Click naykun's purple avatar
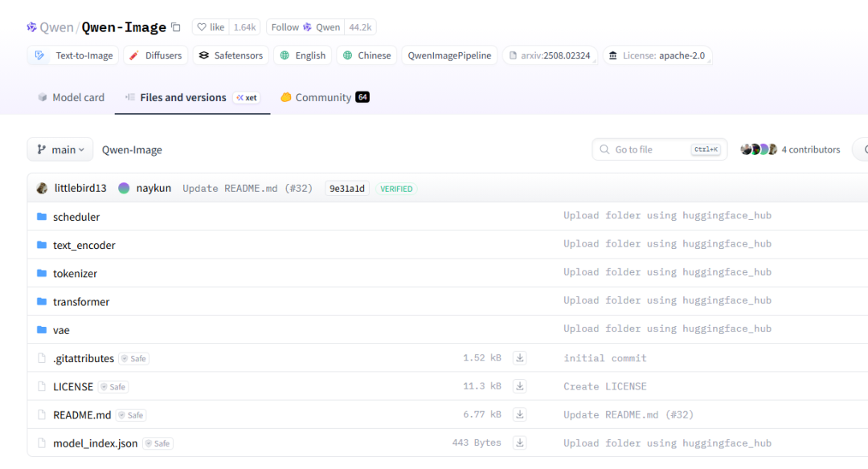This screenshot has height=469, width=868. click(124, 188)
